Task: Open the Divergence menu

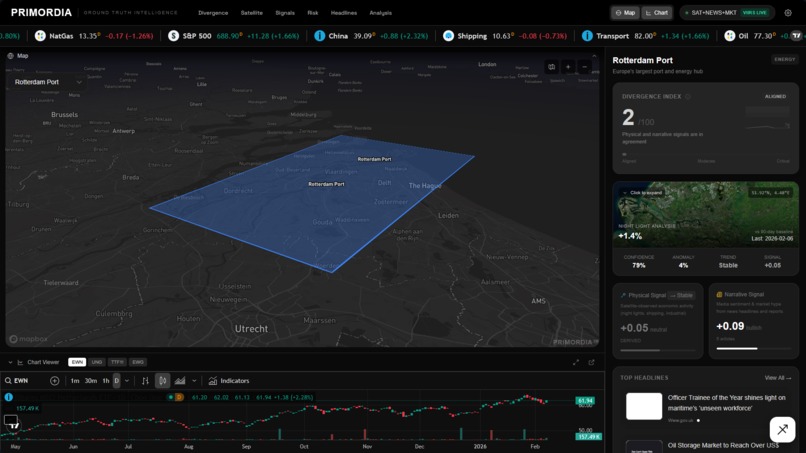Action: click(x=213, y=13)
